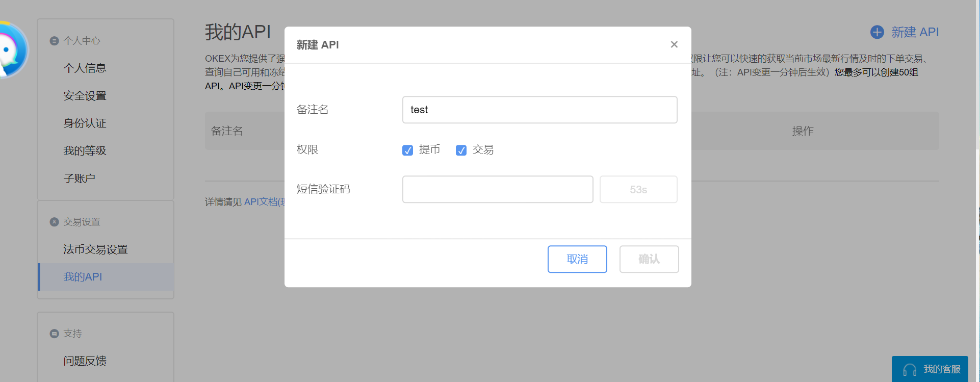Select 法币交易设置 in the sidebar
This screenshot has height=382, width=980.
pyautogui.click(x=95, y=249)
